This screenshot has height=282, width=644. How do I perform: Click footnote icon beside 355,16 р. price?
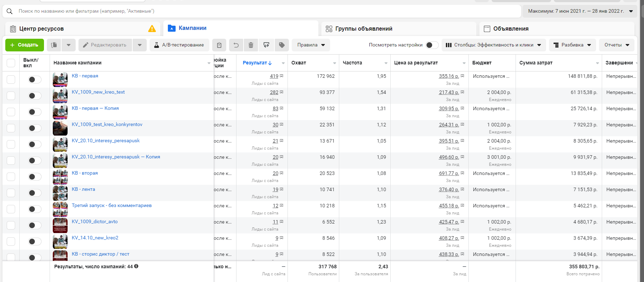[x=462, y=76]
